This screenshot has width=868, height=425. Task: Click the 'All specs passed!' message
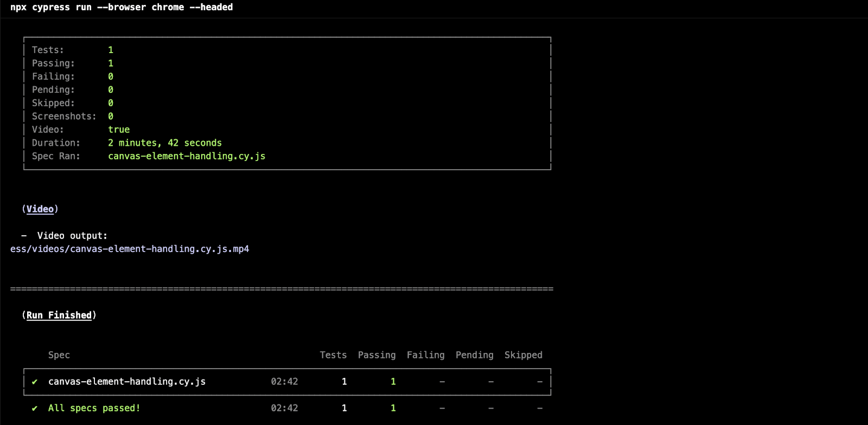94,408
